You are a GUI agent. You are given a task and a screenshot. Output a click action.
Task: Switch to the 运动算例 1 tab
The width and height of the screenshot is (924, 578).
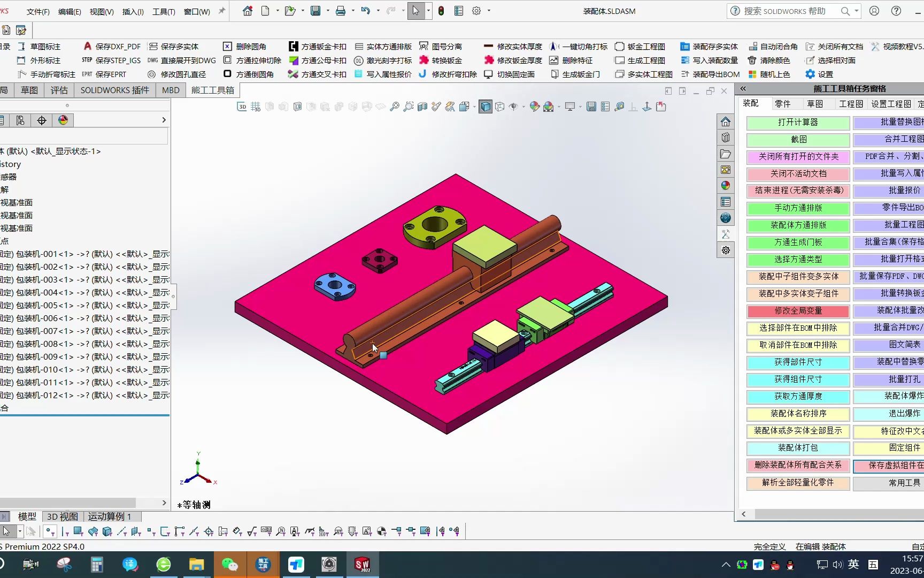[x=109, y=516]
